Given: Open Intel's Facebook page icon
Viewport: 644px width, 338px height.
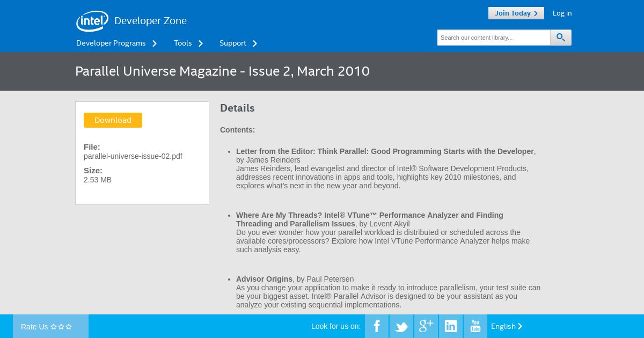Looking at the screenshot, I should (377, 326).
